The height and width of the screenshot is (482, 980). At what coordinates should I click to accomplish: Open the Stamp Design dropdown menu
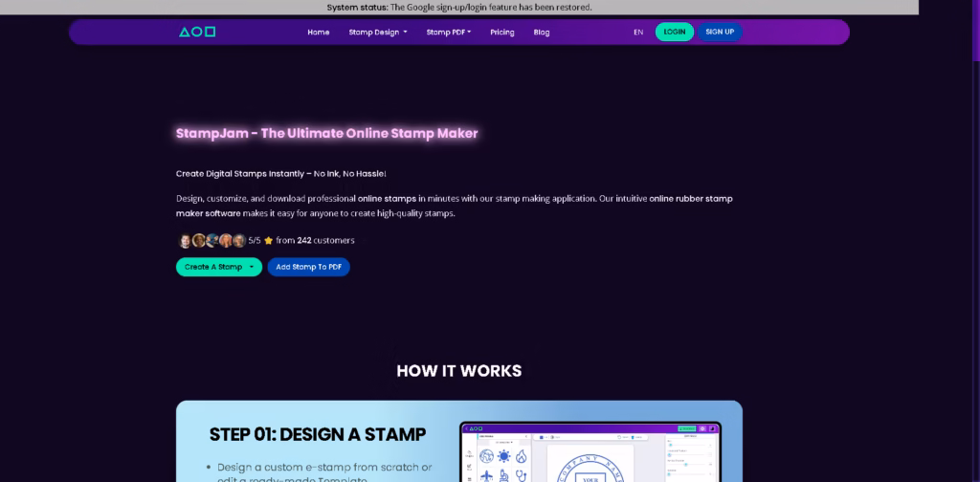(x=377, y=33)
